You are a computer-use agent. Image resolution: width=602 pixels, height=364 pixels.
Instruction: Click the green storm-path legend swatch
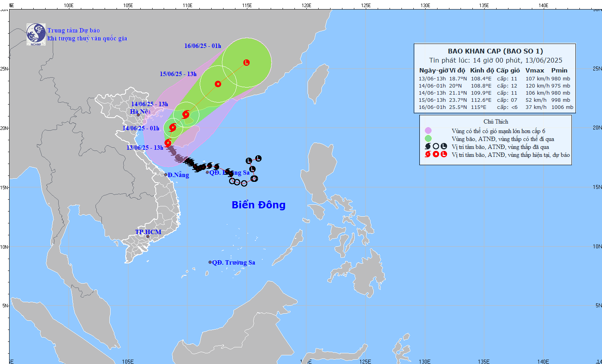point(428,139)
